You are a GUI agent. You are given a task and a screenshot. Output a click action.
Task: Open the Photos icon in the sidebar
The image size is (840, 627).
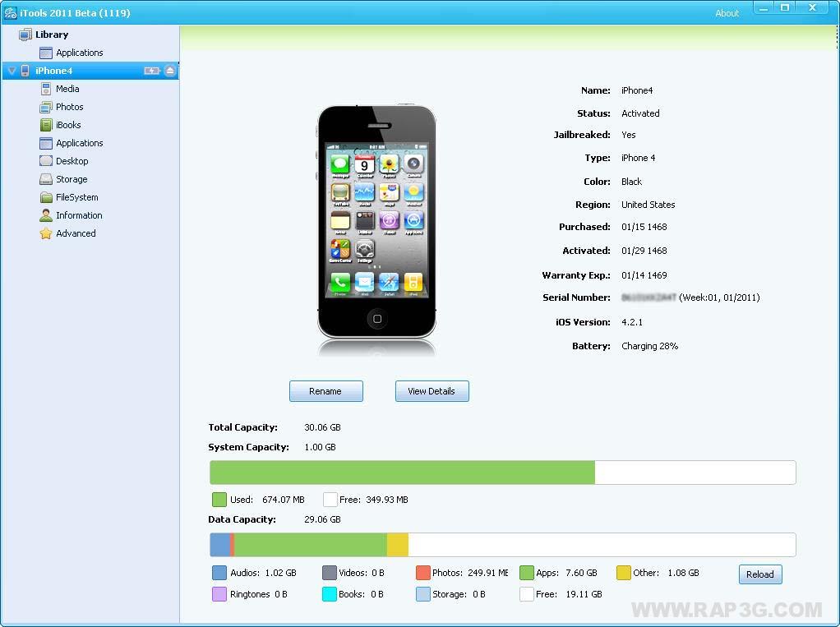pos(46,107)
